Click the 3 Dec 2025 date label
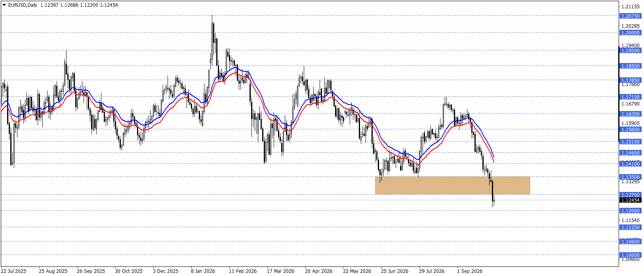 click(166, 271)
